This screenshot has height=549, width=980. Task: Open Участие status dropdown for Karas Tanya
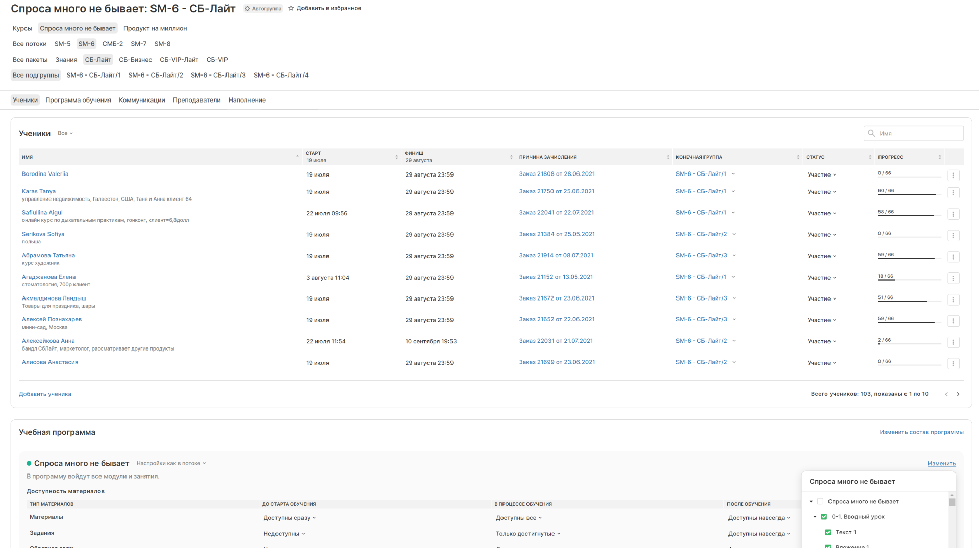click(x=821, y=192)
